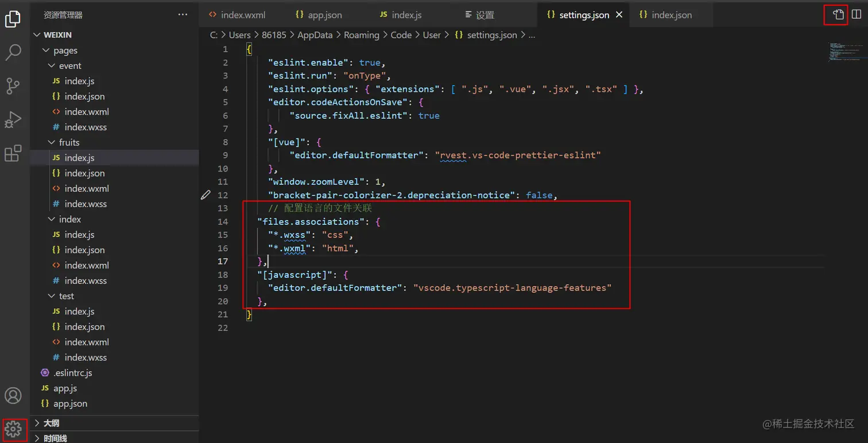Click the Open Settings UI icon in editor toolbar
The height and width of the screenshot is (443, 868).
pos(838,15)
